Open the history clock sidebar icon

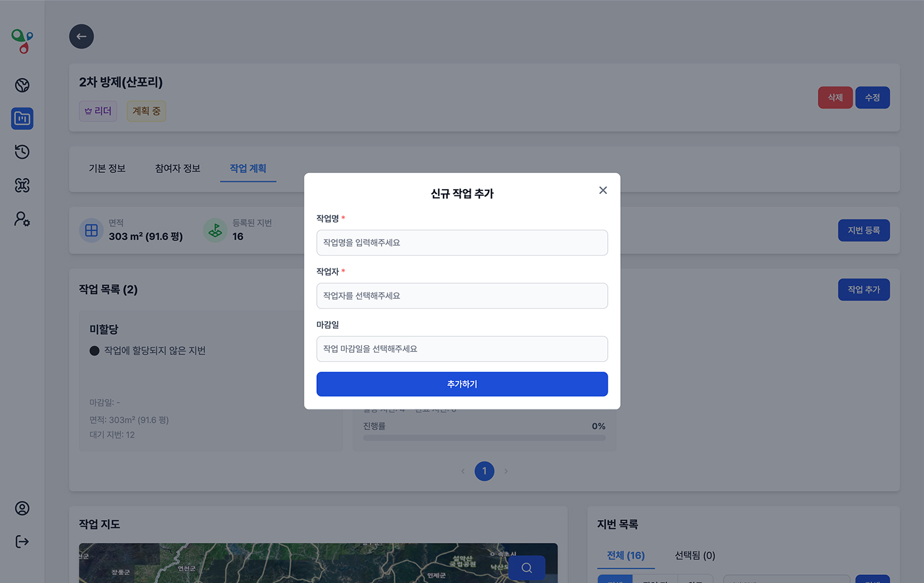click(22, 152)
